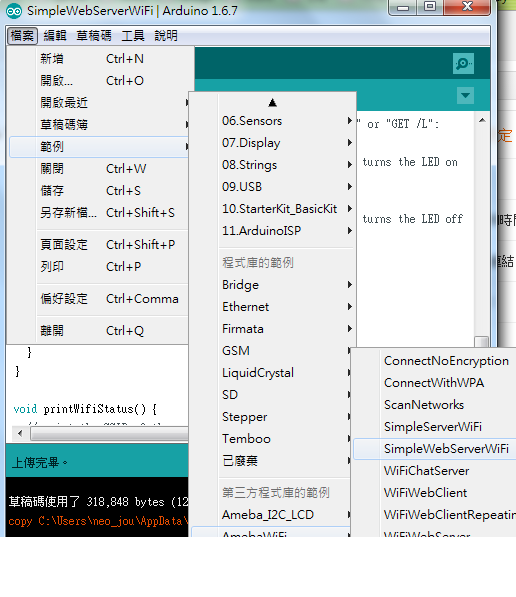Expand the 開啟最近 submenu
Viewport: 516px width, 597px height.
click(x=99, y=103)
